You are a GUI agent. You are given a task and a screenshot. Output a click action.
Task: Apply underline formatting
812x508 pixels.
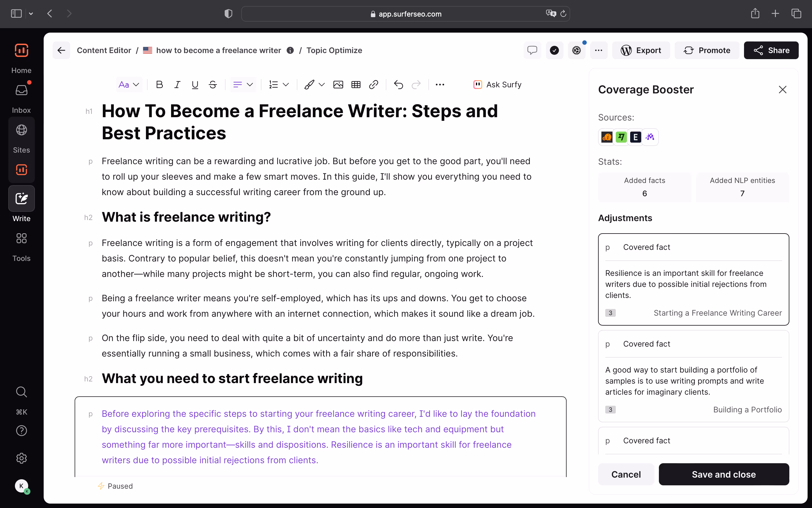pos(195,85)
